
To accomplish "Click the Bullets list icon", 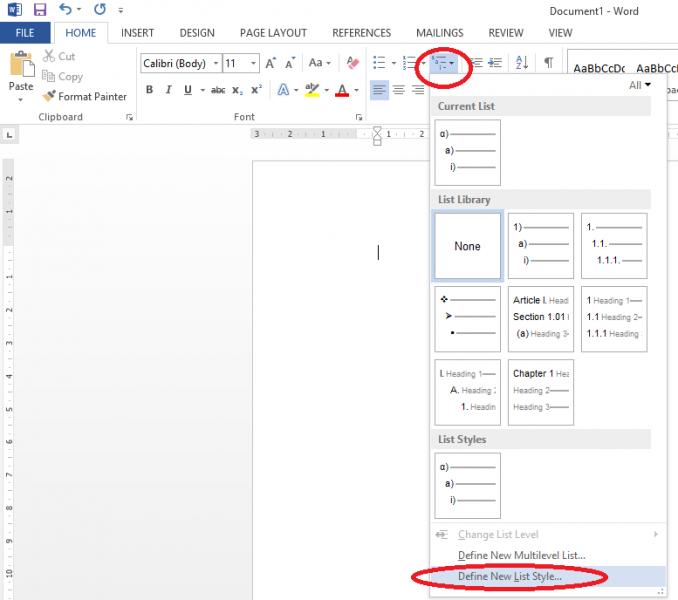I will 379,63.
